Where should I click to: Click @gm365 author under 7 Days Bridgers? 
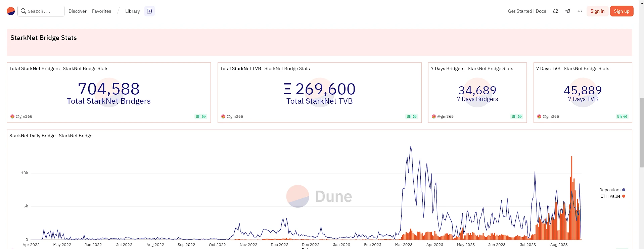[x=446, y=116]
